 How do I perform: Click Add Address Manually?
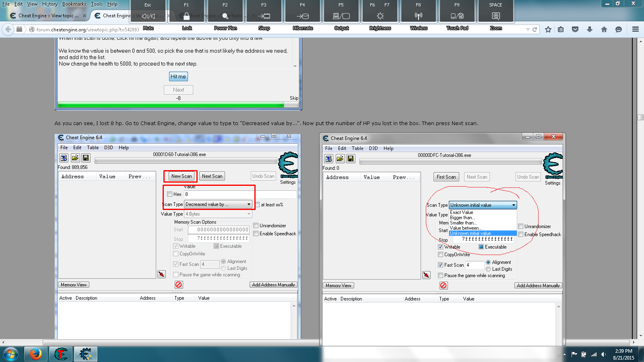pyautogui.click(x=273, y=284)
